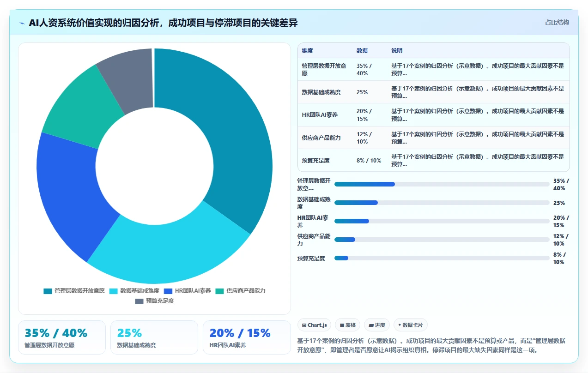The height and width of the screenshot is (373, 588).
Task: Click description text in 管理层数据开放意愿 table row
Action: (x=478, y=69)
